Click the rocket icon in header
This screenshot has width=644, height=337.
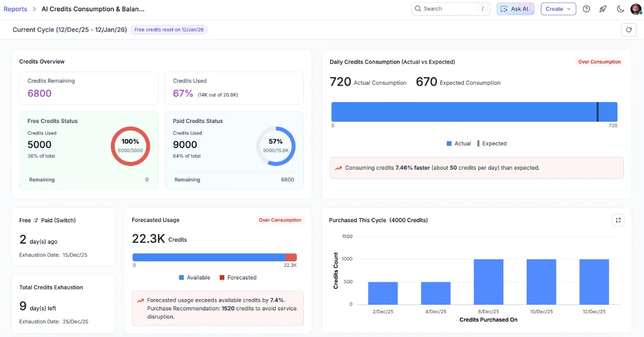click(603, 9)
